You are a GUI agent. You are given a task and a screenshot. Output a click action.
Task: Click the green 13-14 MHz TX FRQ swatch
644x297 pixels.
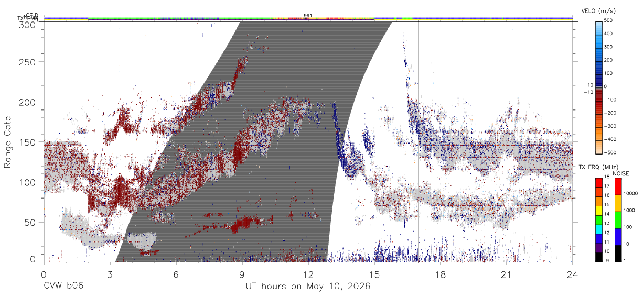[599, 219]
